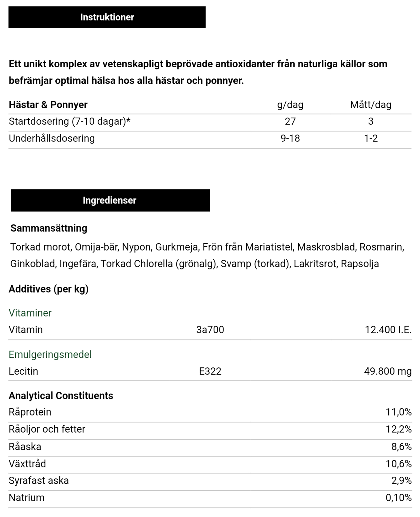Select the Växttråd row
The image size is (420, 517).
(210, 464)
